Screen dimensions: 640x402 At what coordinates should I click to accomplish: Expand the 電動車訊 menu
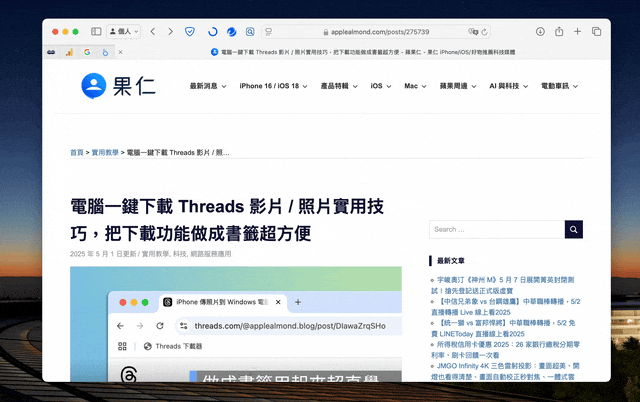(x=559, y=86)
